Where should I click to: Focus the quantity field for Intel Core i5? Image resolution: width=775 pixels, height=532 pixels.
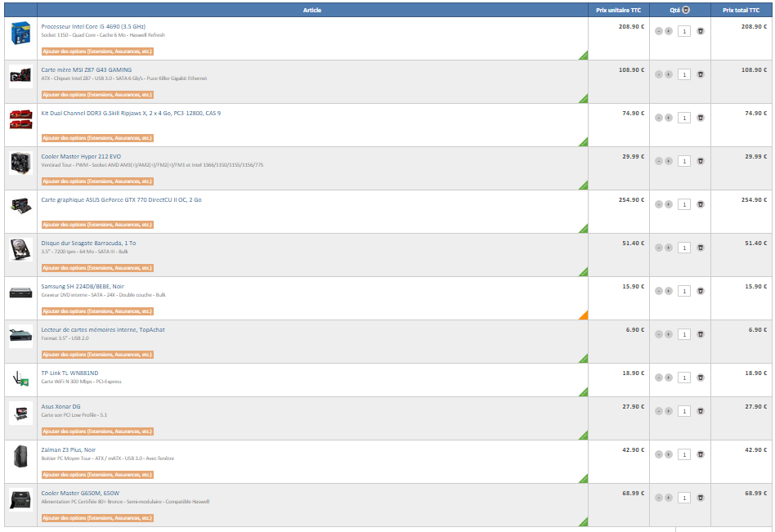click(x=684, y=31)
